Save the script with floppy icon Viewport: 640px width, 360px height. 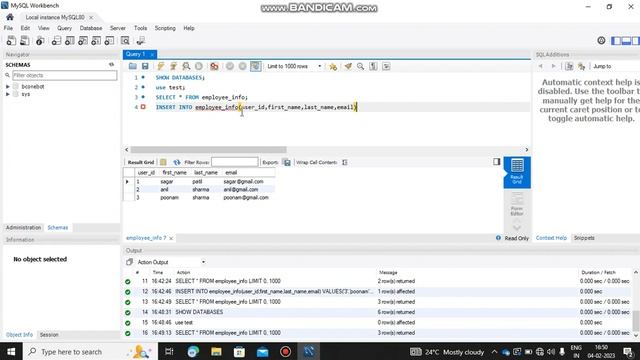[145, 66]
